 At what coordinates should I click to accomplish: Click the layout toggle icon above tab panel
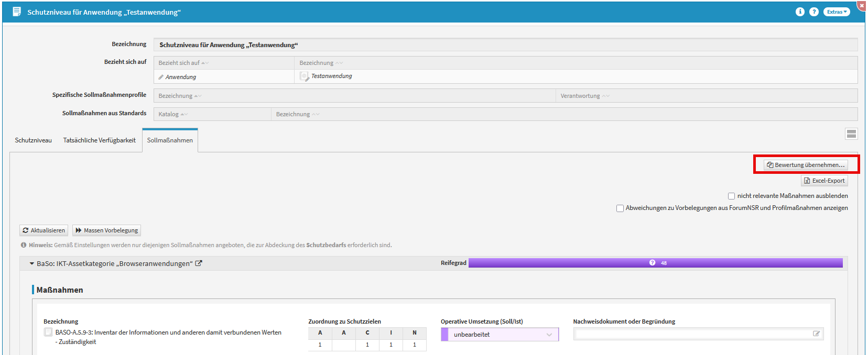851,134
